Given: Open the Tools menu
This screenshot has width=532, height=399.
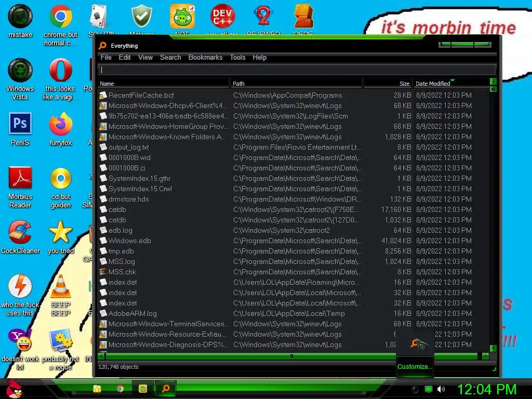Looking at the screenshot, I should tap(237, 57).
